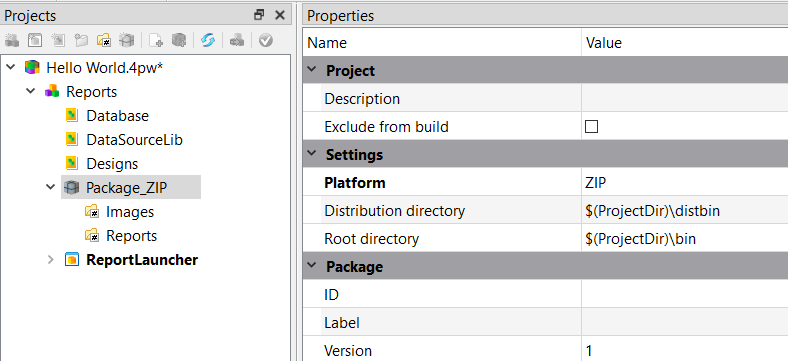The image size is (788, 361).
Task: Collapse the Reports group node
Action: pyautogui.click(x=31, y=92)
